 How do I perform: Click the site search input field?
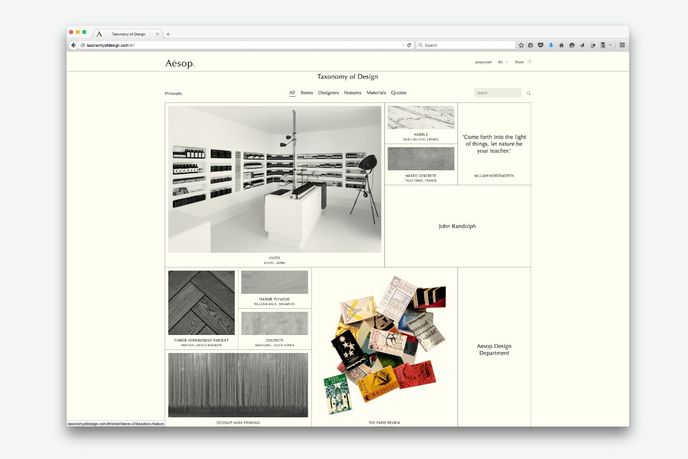pyautogui.click(x=497, y=93)
